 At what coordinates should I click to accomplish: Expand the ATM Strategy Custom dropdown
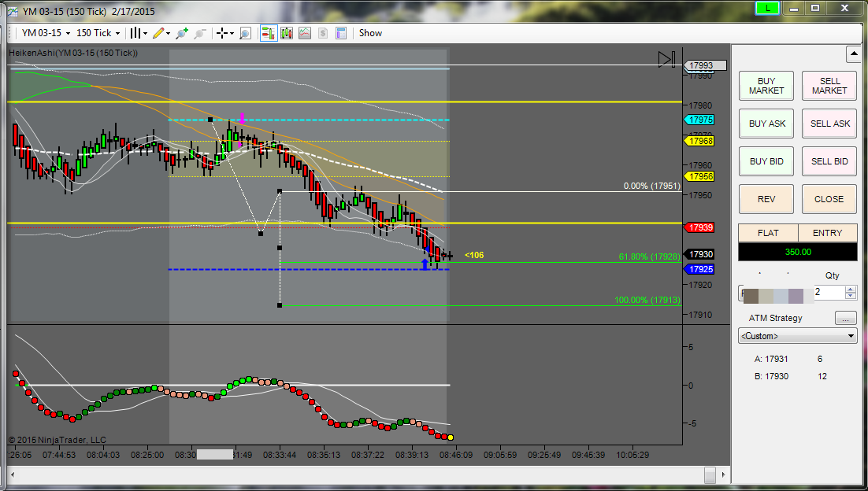(x=798, y=336)
